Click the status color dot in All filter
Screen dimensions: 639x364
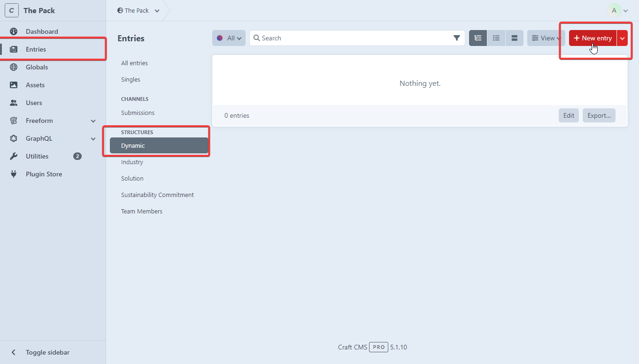(220, 38)
